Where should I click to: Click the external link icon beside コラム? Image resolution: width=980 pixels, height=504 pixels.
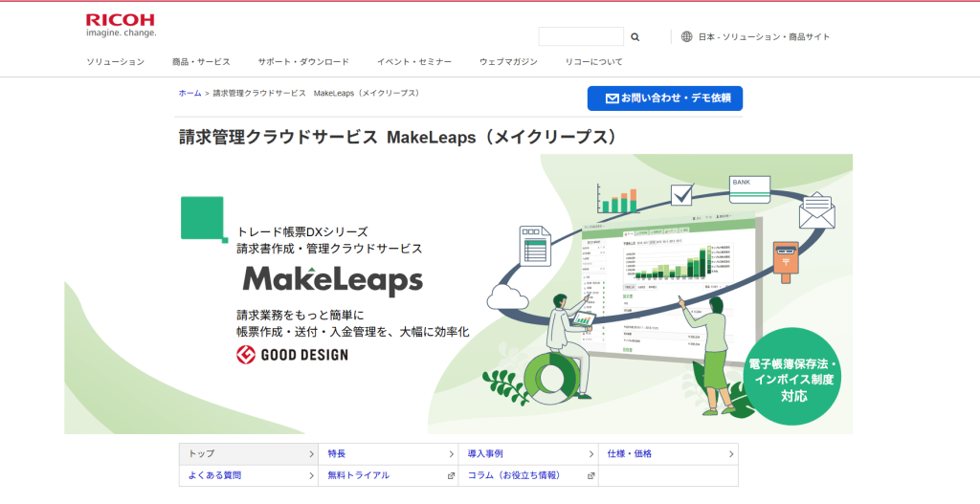click(590, 476)
